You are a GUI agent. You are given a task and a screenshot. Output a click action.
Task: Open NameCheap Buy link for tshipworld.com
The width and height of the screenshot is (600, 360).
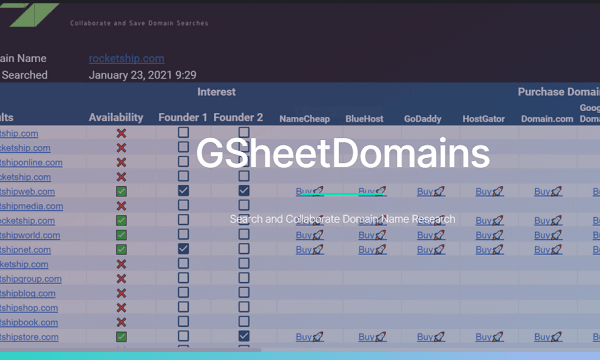pyautogui.click(x=310, y=235)
